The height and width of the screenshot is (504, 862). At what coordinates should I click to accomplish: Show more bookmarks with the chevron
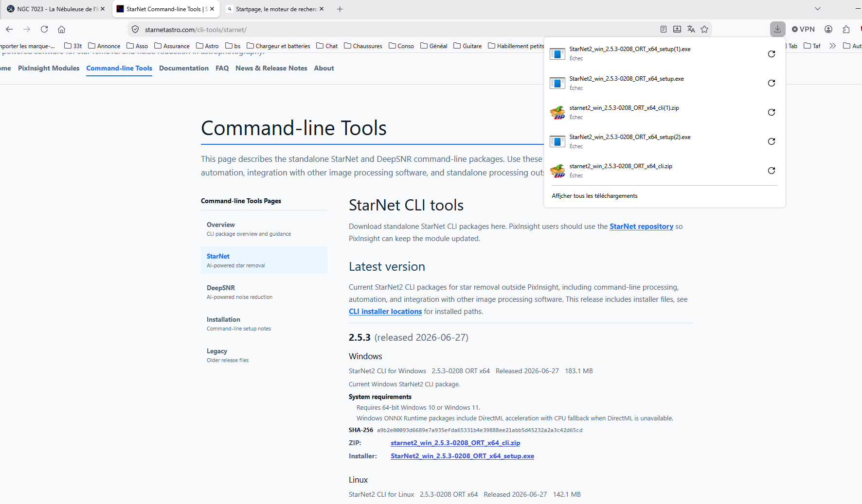point(832,46)
